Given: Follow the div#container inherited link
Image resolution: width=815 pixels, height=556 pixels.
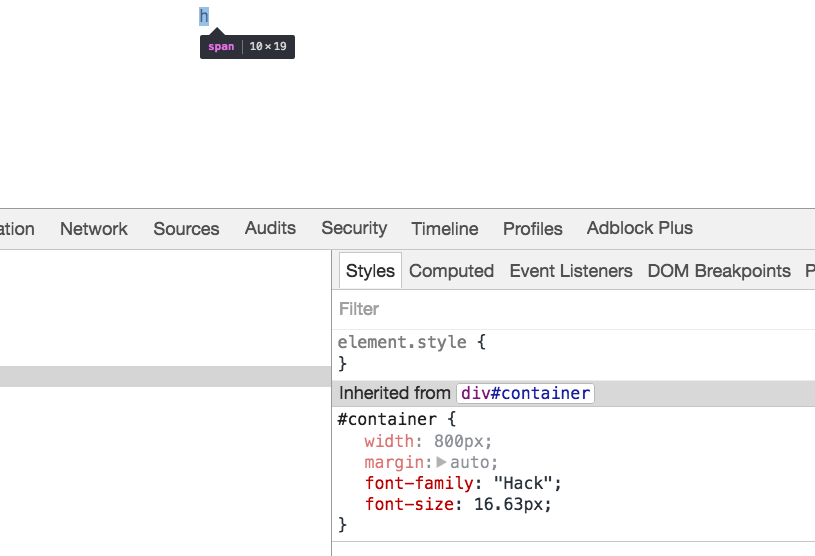Looking at the screenshot, I should pyautogui.click(x=525, y=393).
